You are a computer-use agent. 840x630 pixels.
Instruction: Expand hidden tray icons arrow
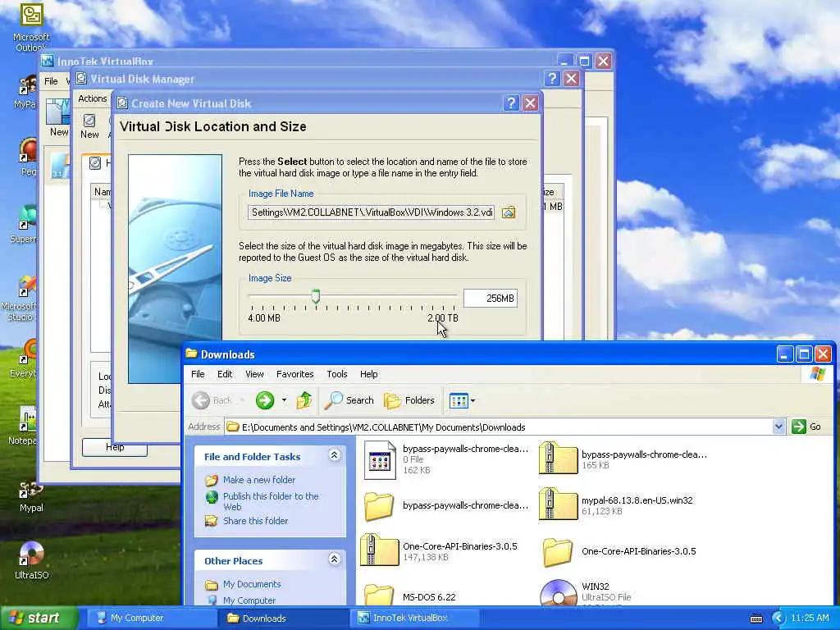point(778,619)
